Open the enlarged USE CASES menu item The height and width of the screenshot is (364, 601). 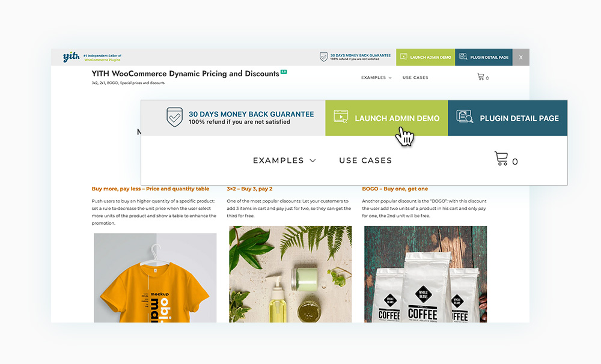(x=365, y=160)
